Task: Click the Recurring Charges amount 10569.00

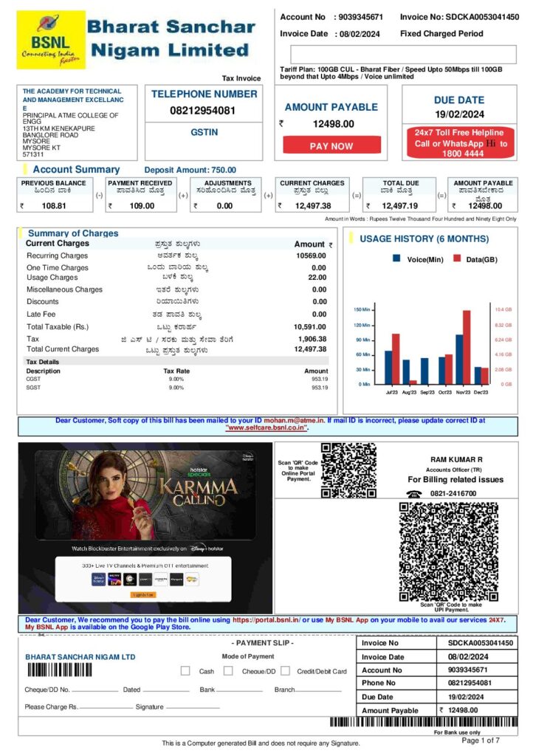Action: click(311, 255)
